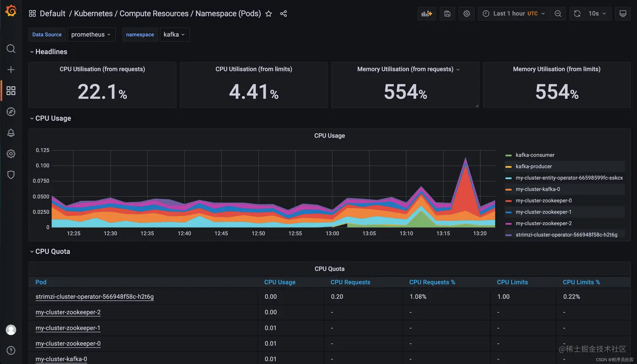Sort table by CPU Limits column
Viewport: 637px width, 364px height.
click(x=512, y=282)
